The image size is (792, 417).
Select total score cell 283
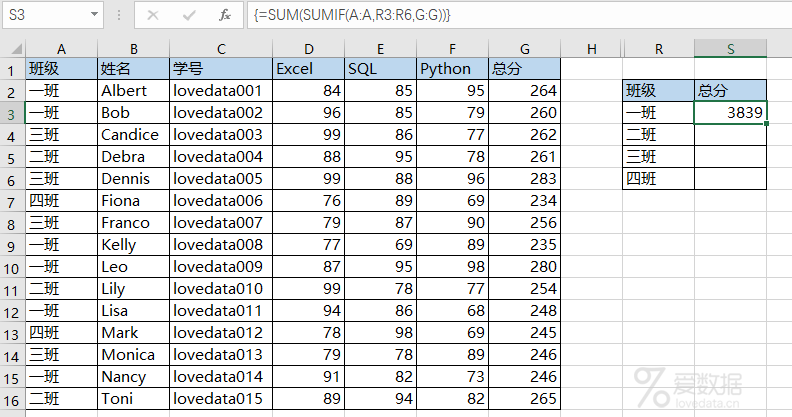click(x=525, y=179)
